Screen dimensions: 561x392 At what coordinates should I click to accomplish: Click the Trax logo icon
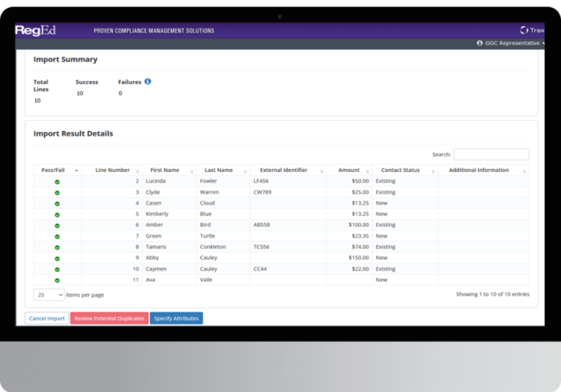point(524,30)
